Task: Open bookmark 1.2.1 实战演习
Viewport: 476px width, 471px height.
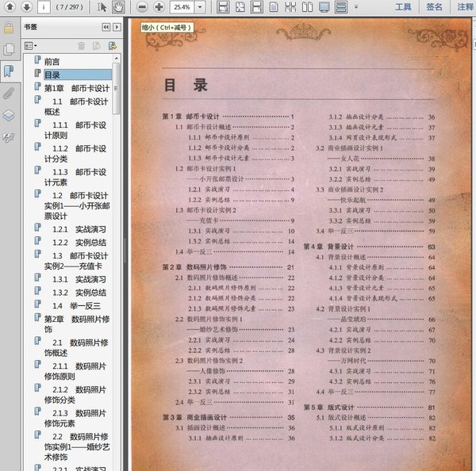Action: click(x=79, y=229)
